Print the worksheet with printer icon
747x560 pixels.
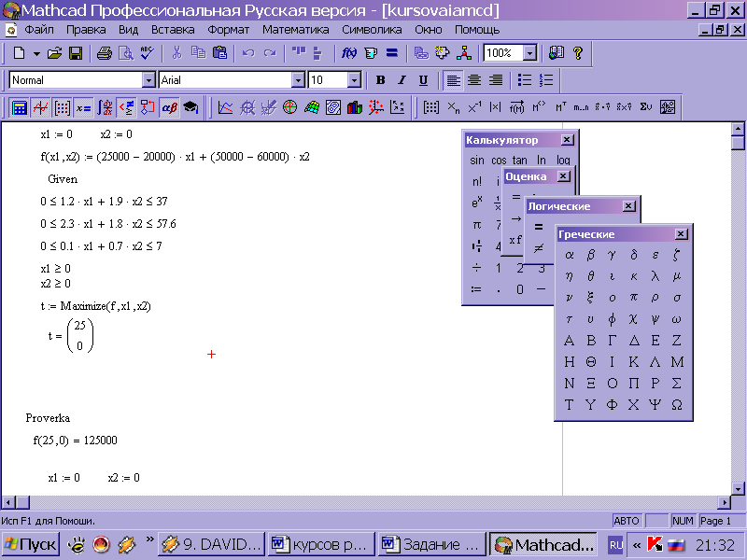point(105,53)
